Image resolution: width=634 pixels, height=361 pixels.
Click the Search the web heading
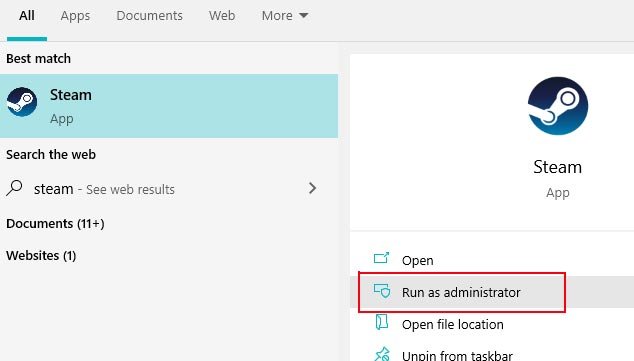click(x=51, y=154)
